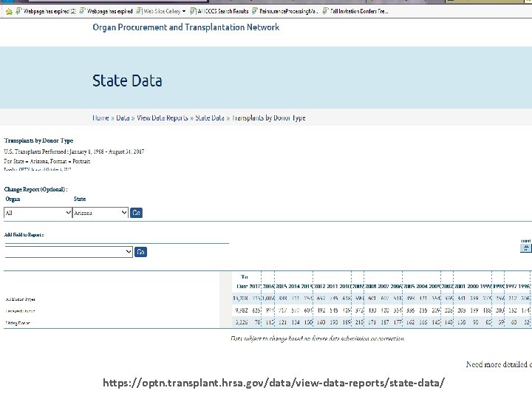
Task: Click the 'Add Field to Report' label
Action: (x=24, y=235)
